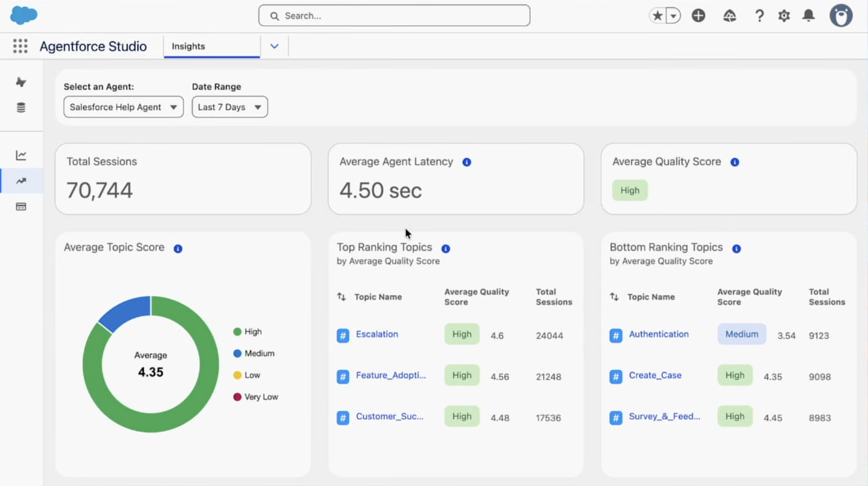Click inside the Search field
This screenshot has width=868, height=486.
394,15
